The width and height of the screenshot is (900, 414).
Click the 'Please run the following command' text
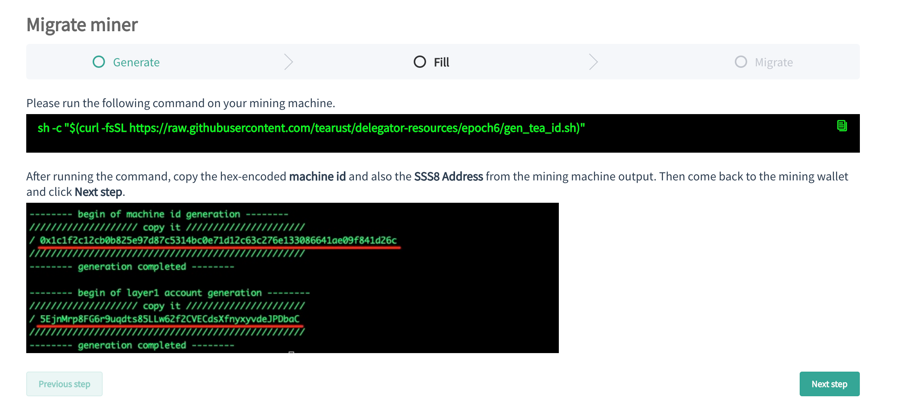[180, 103]
